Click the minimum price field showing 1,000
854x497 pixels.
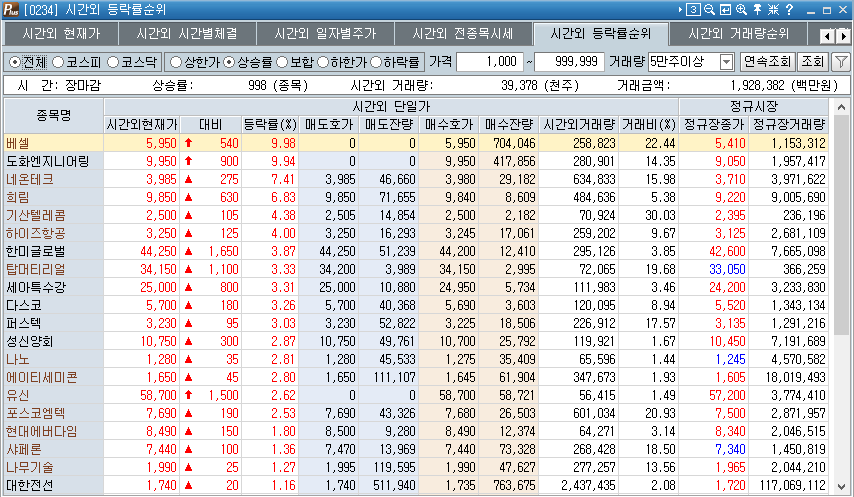click(x=490, y=62)
